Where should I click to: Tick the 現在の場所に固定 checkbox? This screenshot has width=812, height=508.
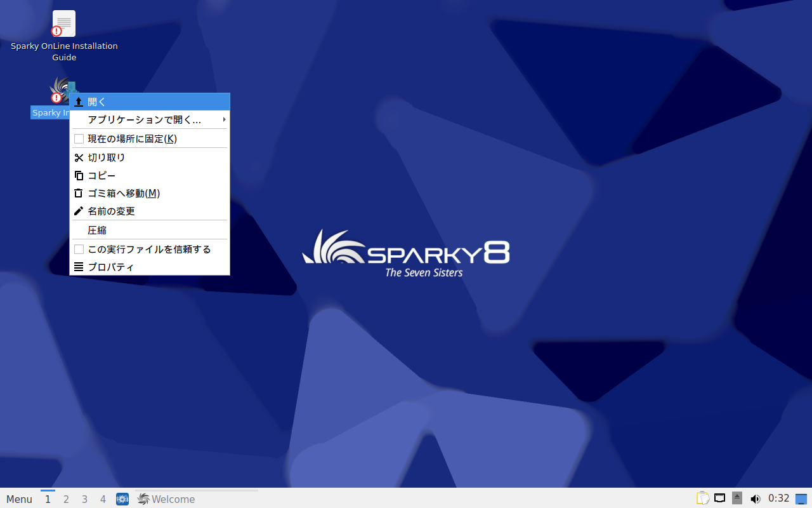pyautogui.click(x=79, y=138)
